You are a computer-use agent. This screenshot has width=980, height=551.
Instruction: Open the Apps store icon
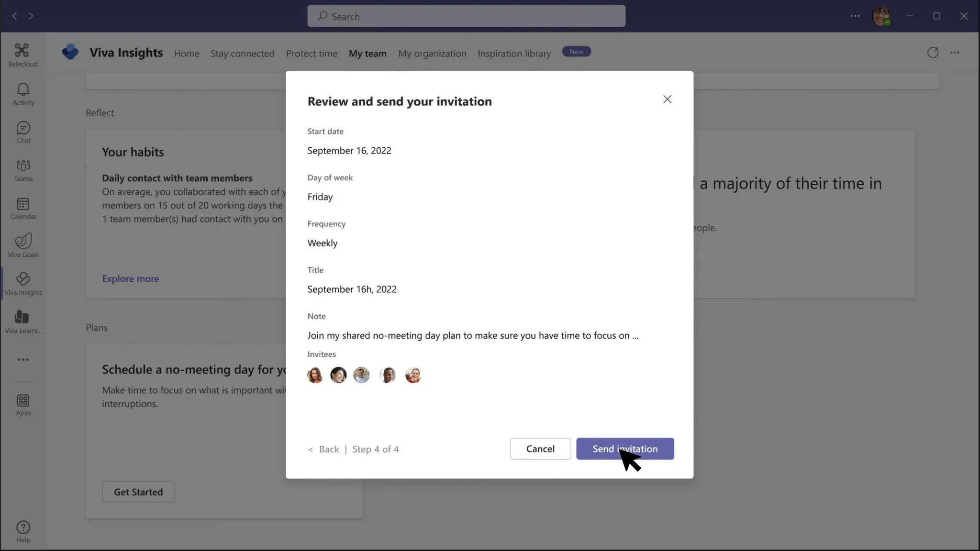coord(23,405)
